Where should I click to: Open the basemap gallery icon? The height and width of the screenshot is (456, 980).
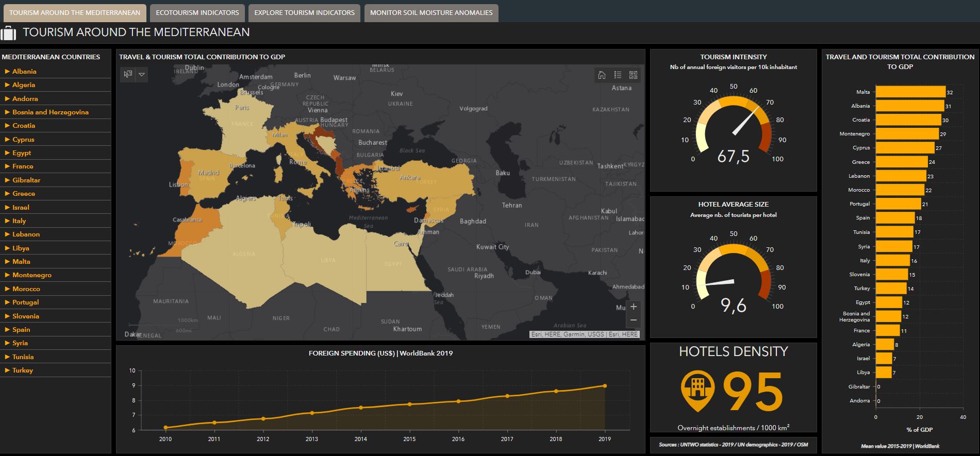tap(634, 75)
